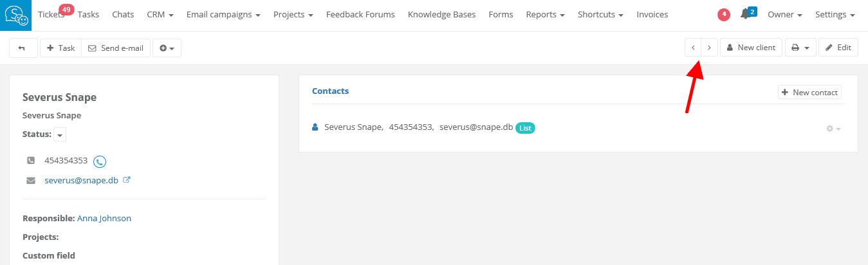Expand the Settings menu
This screenshot has height=265, width=868.
(x=835, y=14)
